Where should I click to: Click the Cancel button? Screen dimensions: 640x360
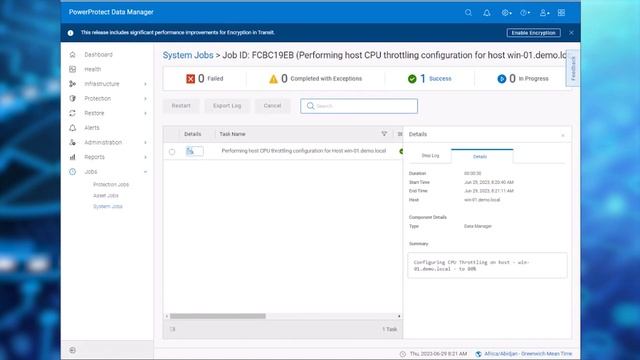click(x=272, y=106)
